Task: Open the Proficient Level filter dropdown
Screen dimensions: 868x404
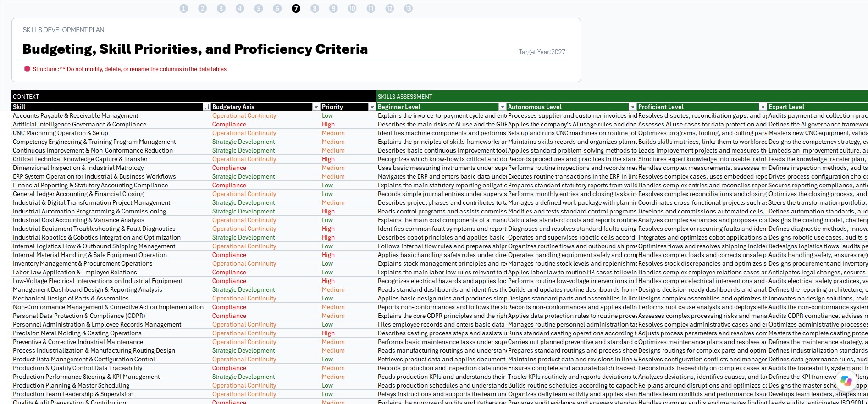Action: [x=763, y=107]
